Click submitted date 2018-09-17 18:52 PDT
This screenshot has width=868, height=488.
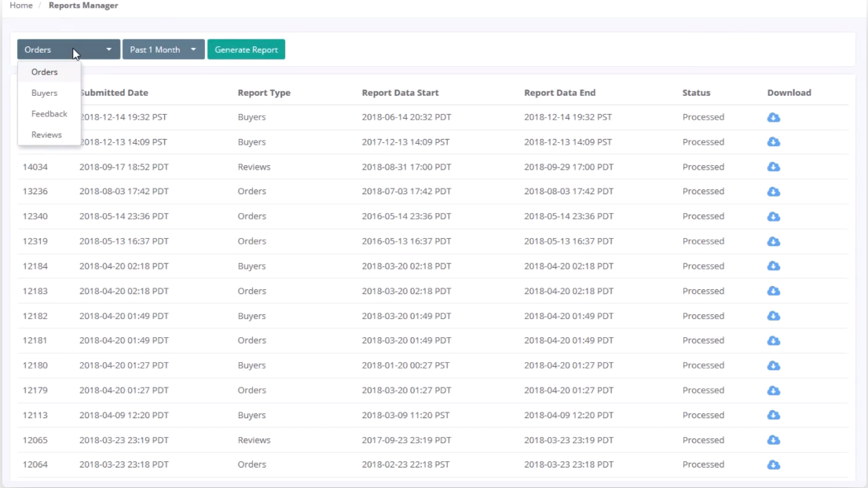click(124, 167)
